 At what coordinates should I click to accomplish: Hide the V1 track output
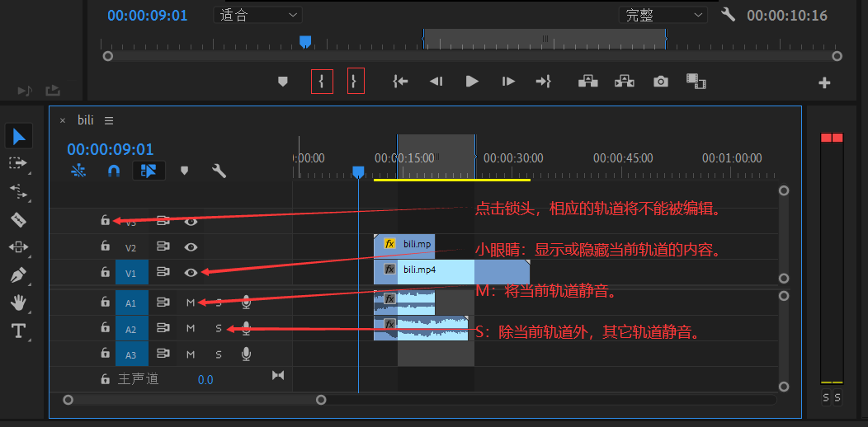point(191,272)
